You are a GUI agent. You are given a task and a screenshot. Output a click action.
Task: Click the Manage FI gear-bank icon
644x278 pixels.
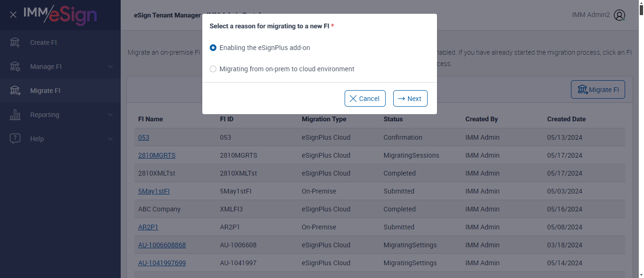(15, 67)
